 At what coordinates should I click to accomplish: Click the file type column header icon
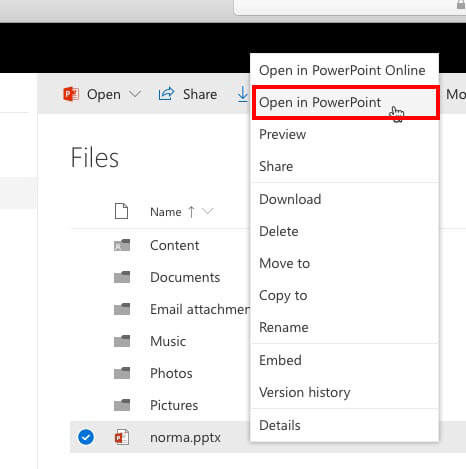click(121, 211)
